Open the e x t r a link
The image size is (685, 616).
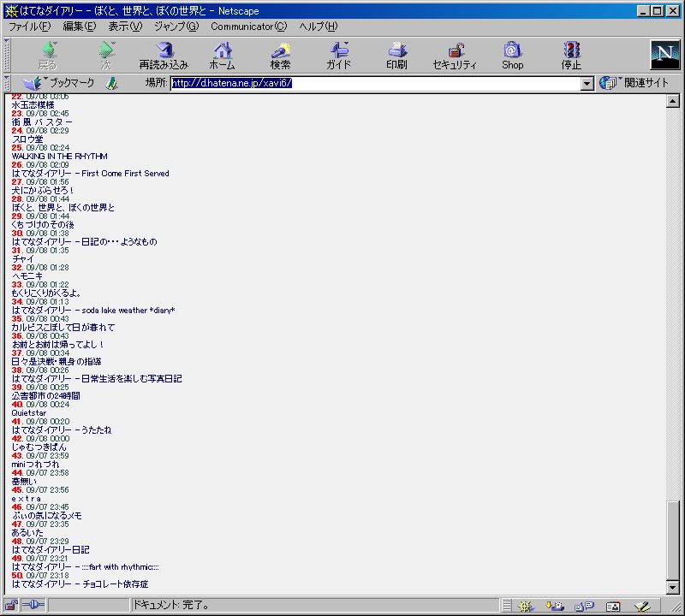pyautogui.click(x=27, y=499)
